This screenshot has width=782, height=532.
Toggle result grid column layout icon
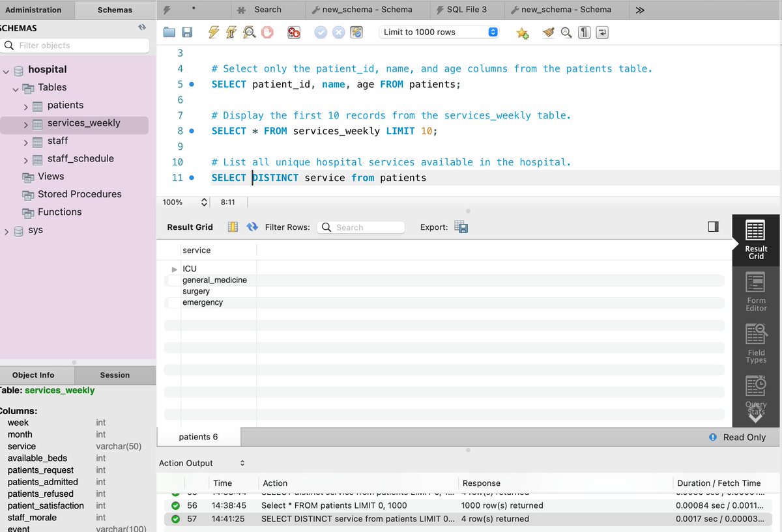click(x=233, y=227)
